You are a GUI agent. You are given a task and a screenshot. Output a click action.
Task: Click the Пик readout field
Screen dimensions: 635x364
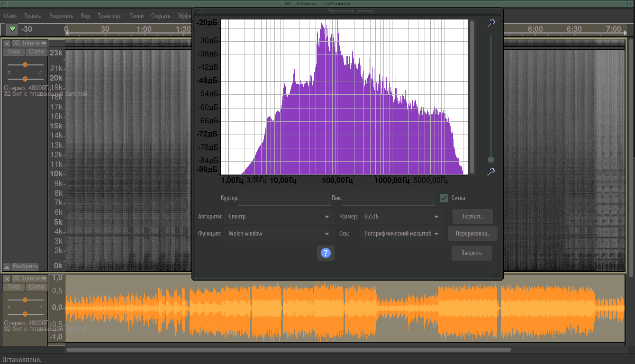[x=388, y=198]
